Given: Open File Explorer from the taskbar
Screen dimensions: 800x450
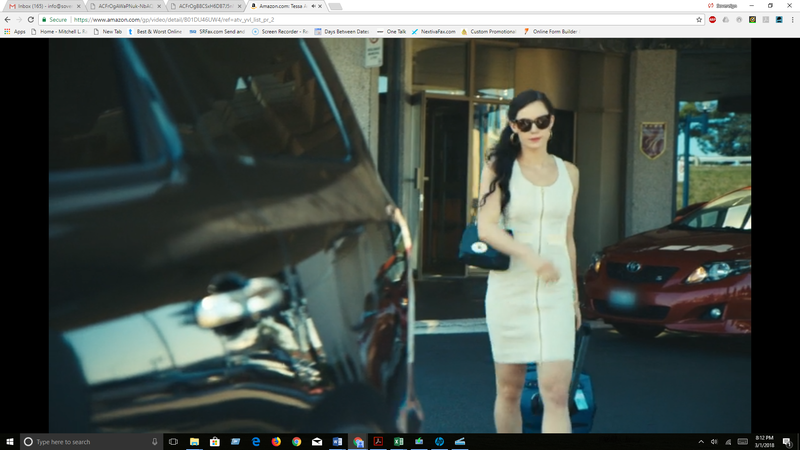Looking at the screenshot, I should [194, 442].
